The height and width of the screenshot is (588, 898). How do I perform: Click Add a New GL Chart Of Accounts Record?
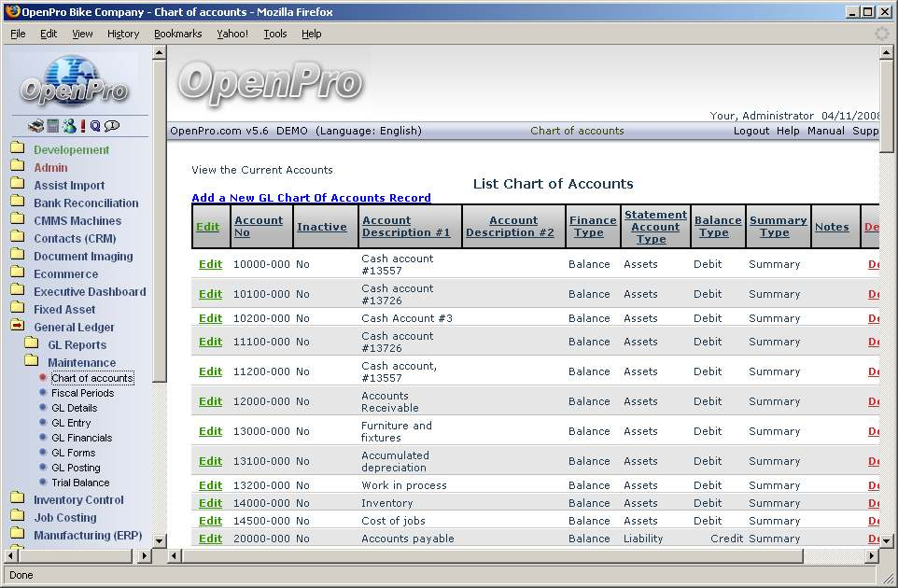click(x=311, y=198)
